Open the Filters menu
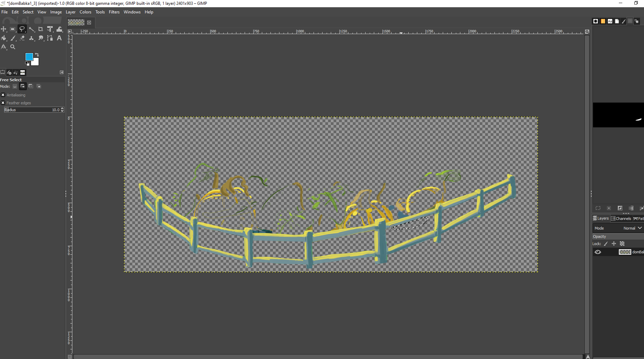This screenshot has height=359, width=644. 114,12
